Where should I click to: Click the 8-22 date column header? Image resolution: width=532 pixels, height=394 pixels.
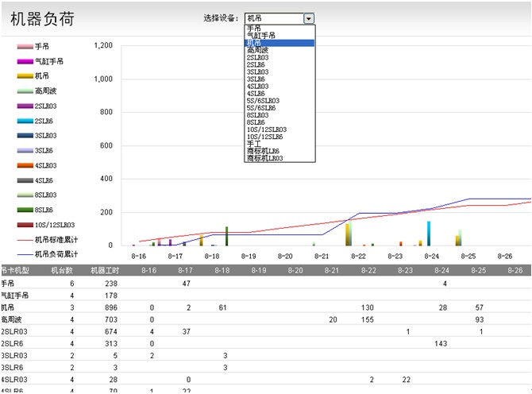coord(368,270)
